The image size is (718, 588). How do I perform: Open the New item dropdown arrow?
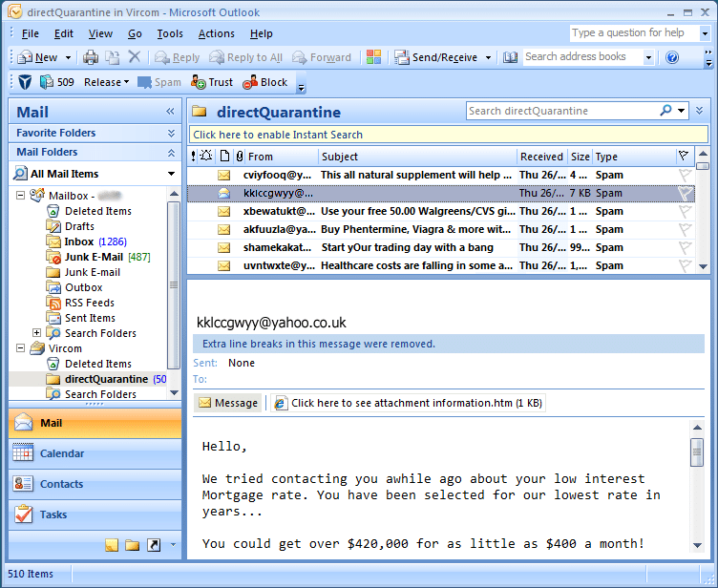tap(68, 57)
